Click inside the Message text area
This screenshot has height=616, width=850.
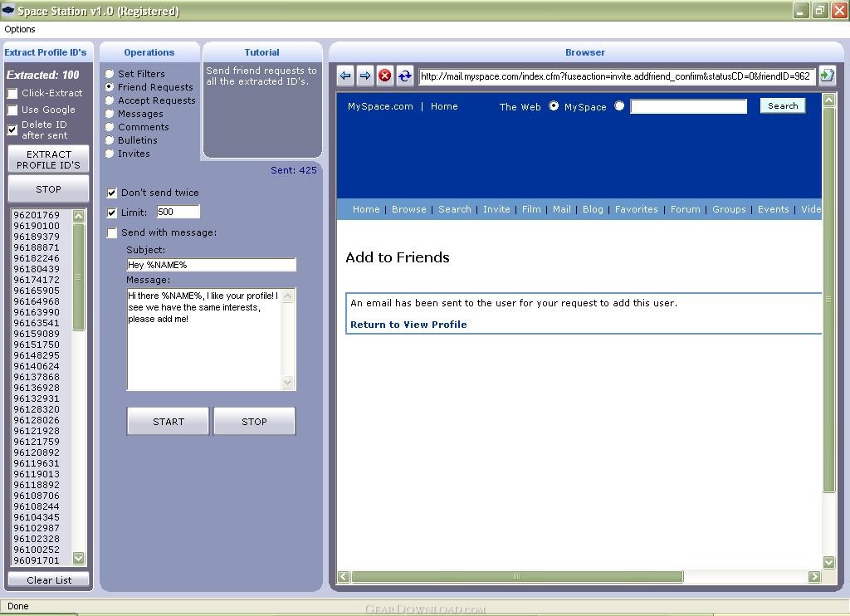[x=204, y=340]
